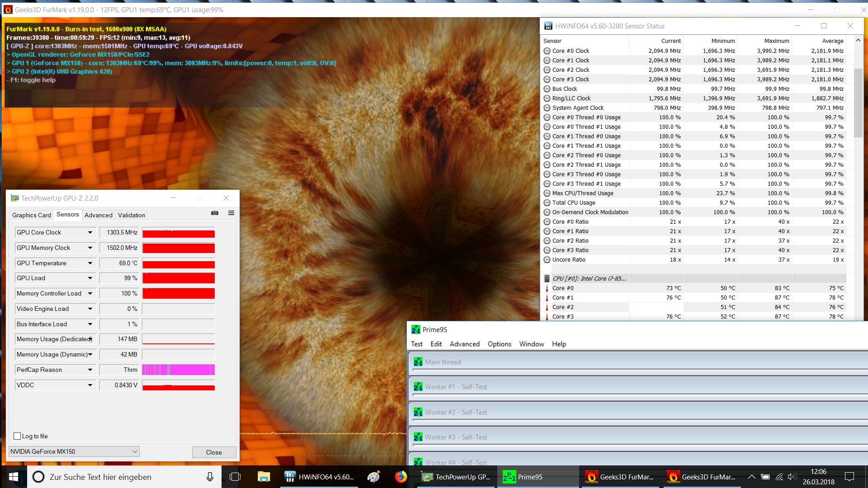Select the 'Total CPU Usage' row in HWiNFO
Image resolution: width=868 pixels, height=488 pixels.
(694, 203)
